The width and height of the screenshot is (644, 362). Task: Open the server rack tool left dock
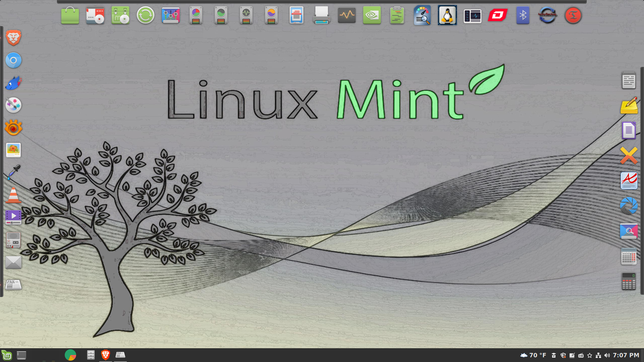click(14, 240)
